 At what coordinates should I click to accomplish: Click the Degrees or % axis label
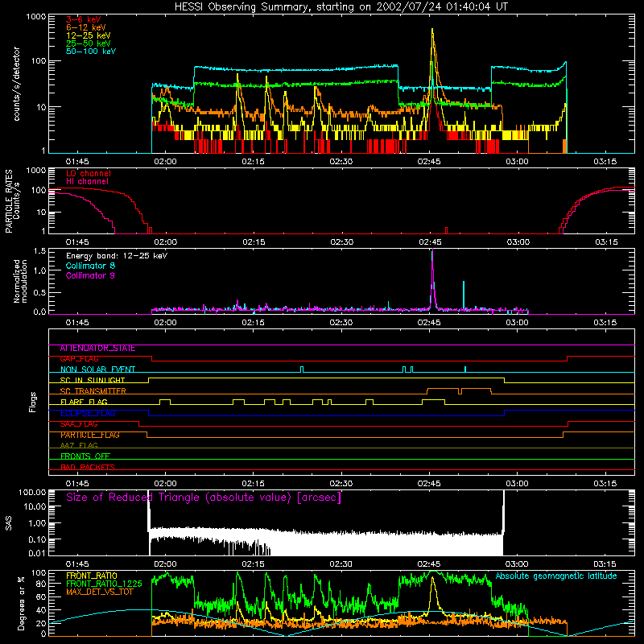[x=21, y=603]
